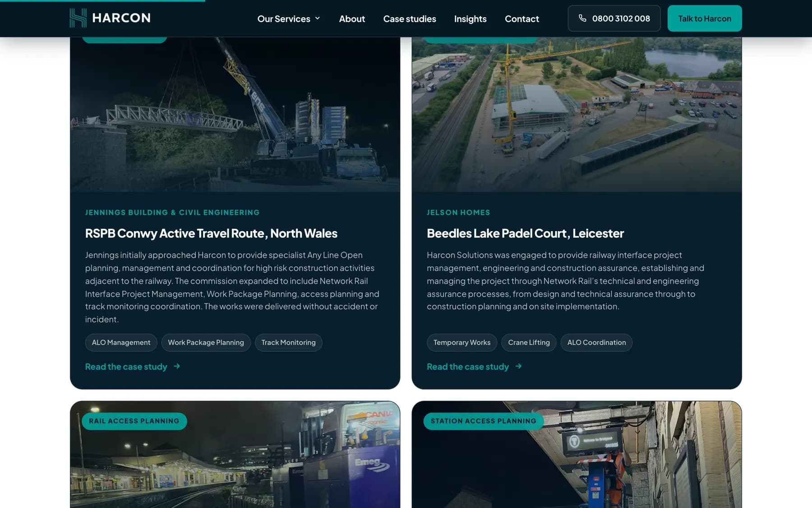The height and width of the screenshot is (508, 812).
Task: Read the case study for RSPB Conwy
Action: click(x=126, y=367)
